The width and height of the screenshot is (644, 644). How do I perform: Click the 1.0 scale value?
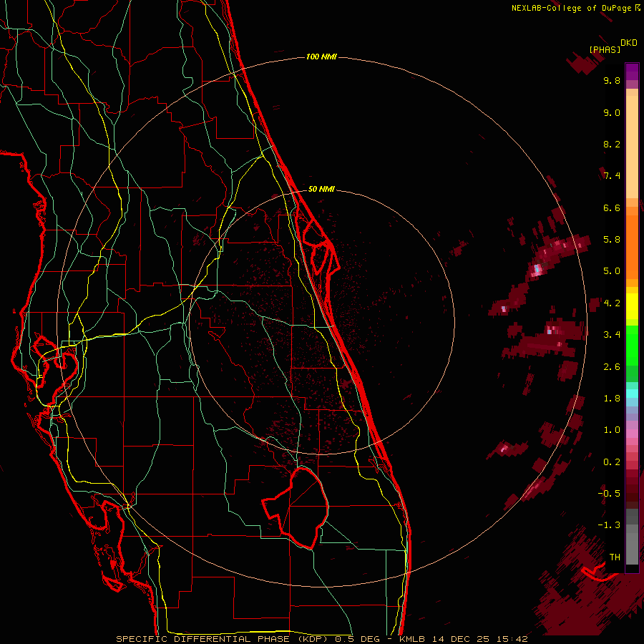point(612,430)
